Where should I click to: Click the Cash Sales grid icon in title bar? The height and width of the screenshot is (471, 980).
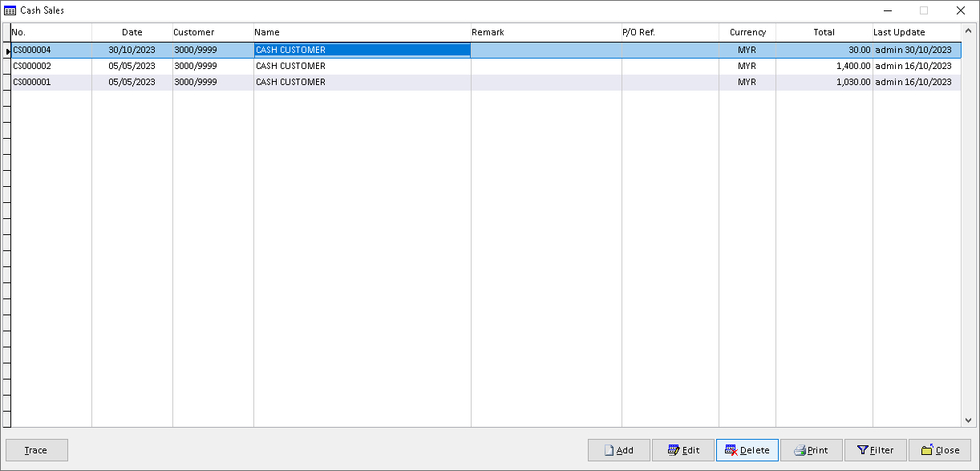click(10, 10)
